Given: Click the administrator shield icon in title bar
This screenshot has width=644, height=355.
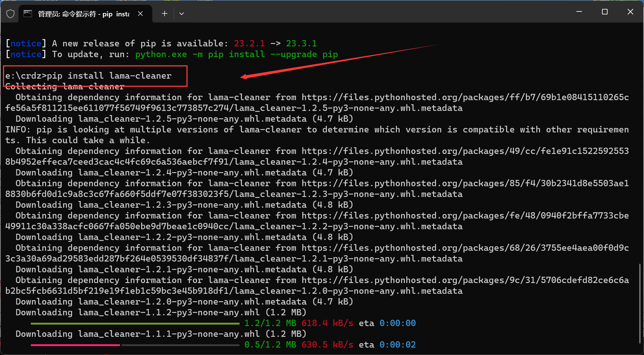Looking at the screenshot, I should point(10,14).
